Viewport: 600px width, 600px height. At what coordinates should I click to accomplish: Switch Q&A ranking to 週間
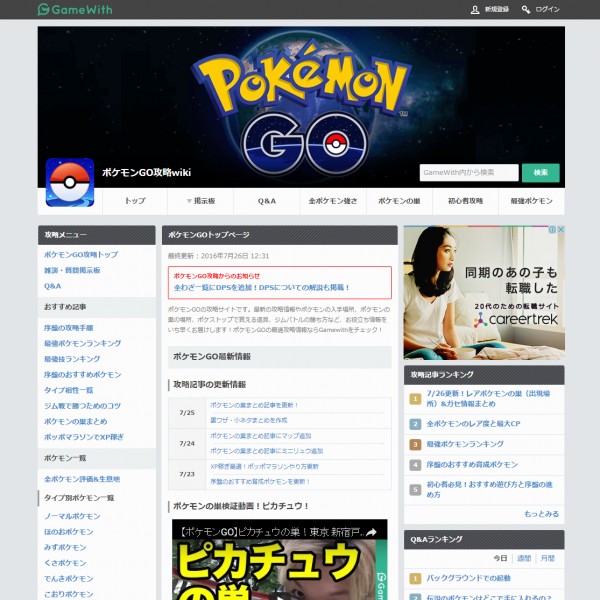pyautogui.click(x=524, y=558)
